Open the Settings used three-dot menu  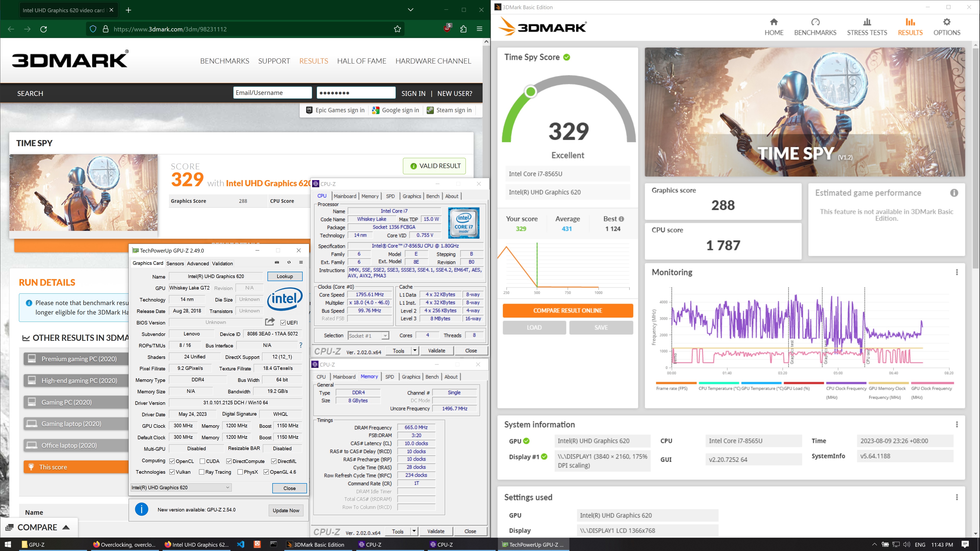click(x=957, y=497)
